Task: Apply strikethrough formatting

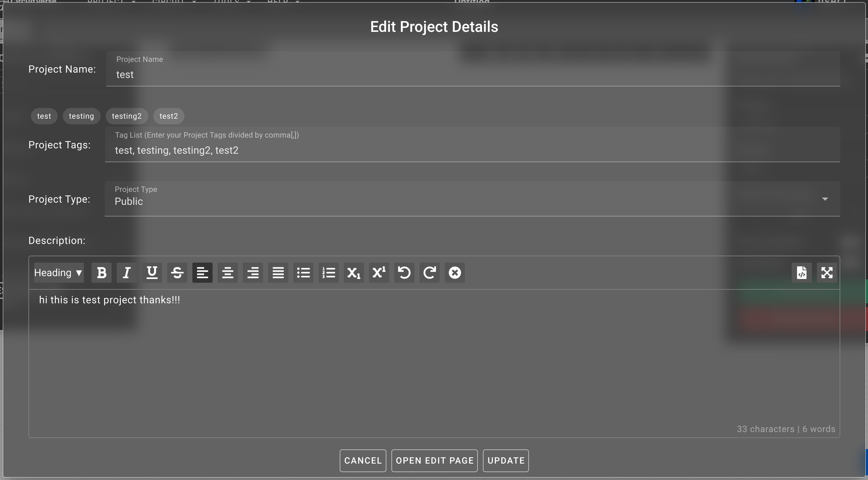Action: [x=177, y=273]
